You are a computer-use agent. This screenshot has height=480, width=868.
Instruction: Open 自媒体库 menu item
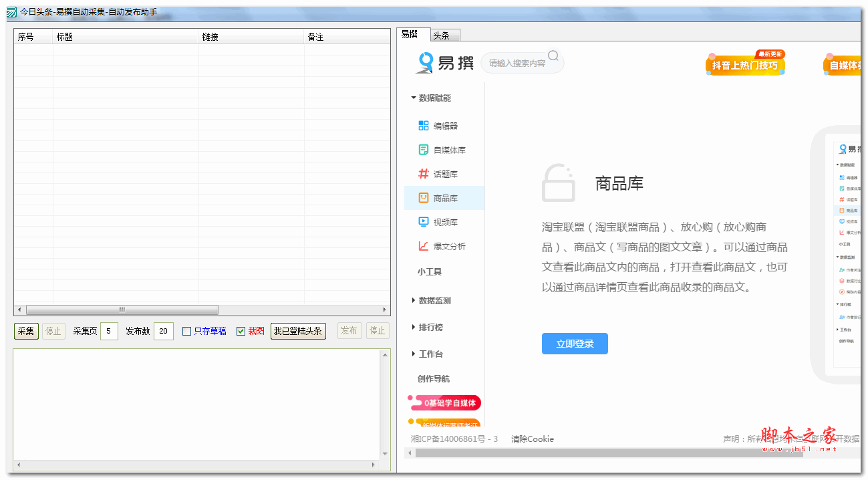click(450, 150)
